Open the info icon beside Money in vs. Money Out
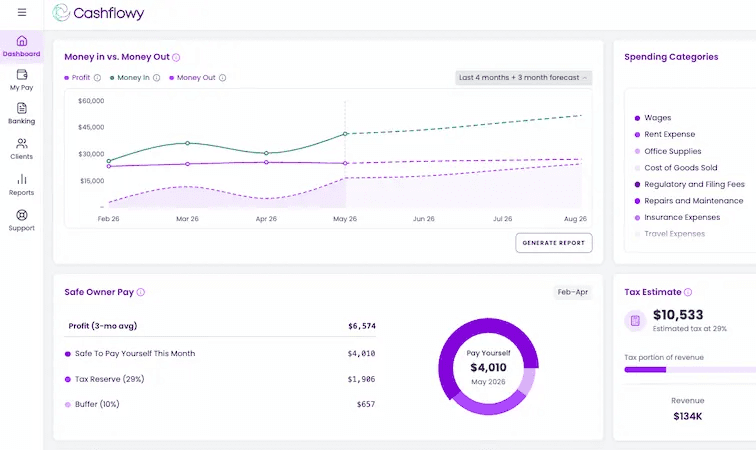Viewport: 756px width, 450px height. [176, 57]
